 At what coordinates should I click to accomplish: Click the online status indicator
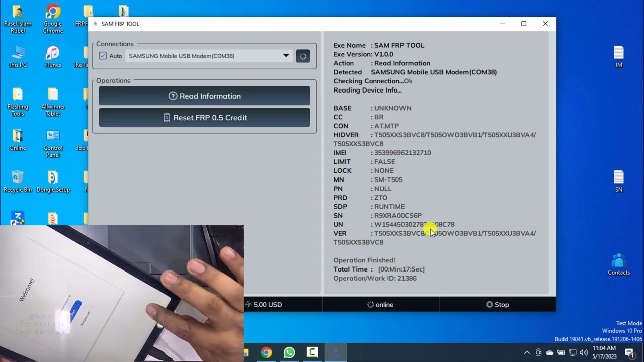380,305
